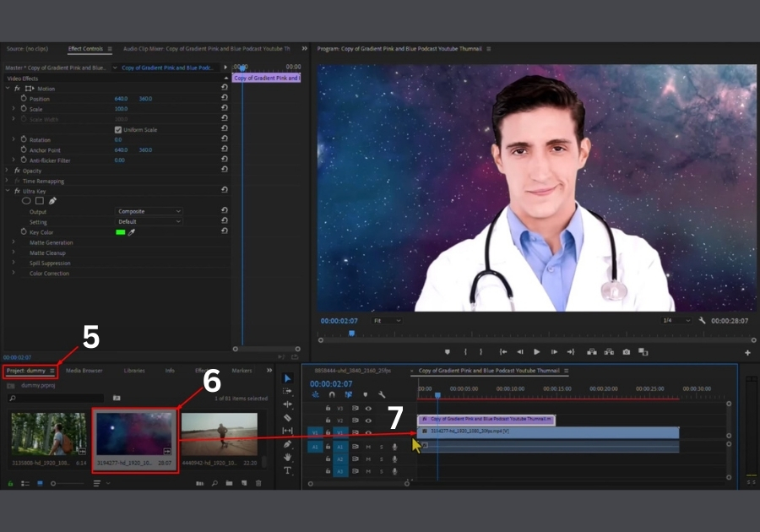Select the Track Select Forward tool
Screen dimensions: 760x532
pyautogui.click(x=287, y=391)
